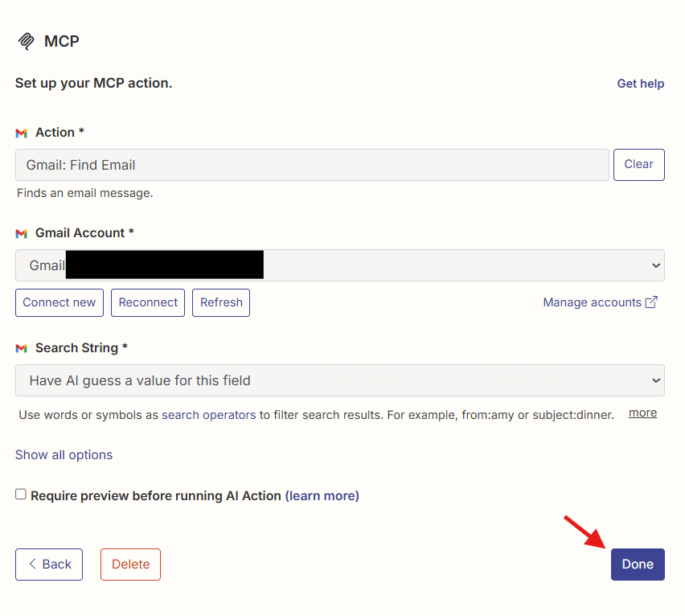
Task: Open the search operators link
Action: (x=208, y=415)
